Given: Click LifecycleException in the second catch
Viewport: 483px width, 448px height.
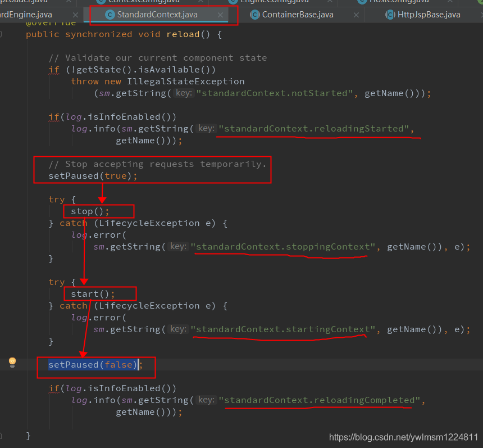Looking at the screenshot, I should [x=149, y=306].
